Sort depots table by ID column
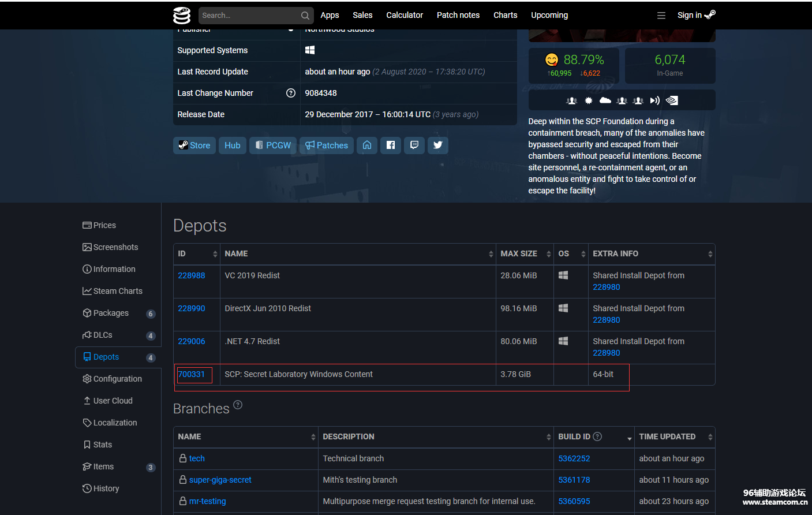This screenshot has width=812, height=515. tap(196, 254)
